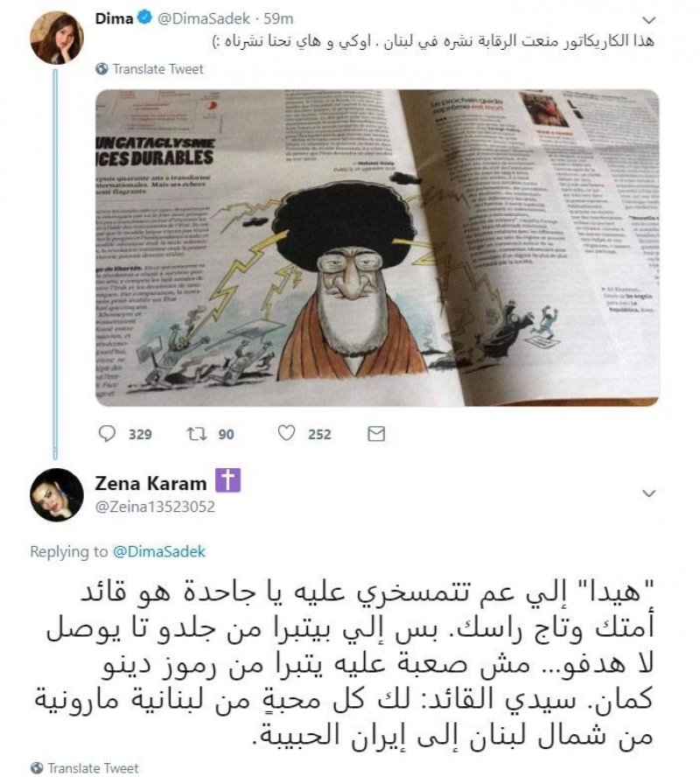Click the purple cross emoji by Zena Karam

click(x=227, y=480)
